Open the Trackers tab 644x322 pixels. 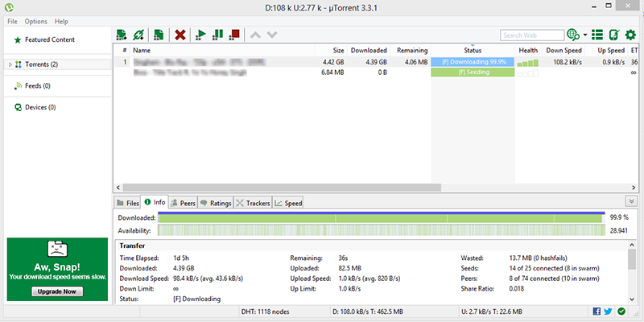253,203
